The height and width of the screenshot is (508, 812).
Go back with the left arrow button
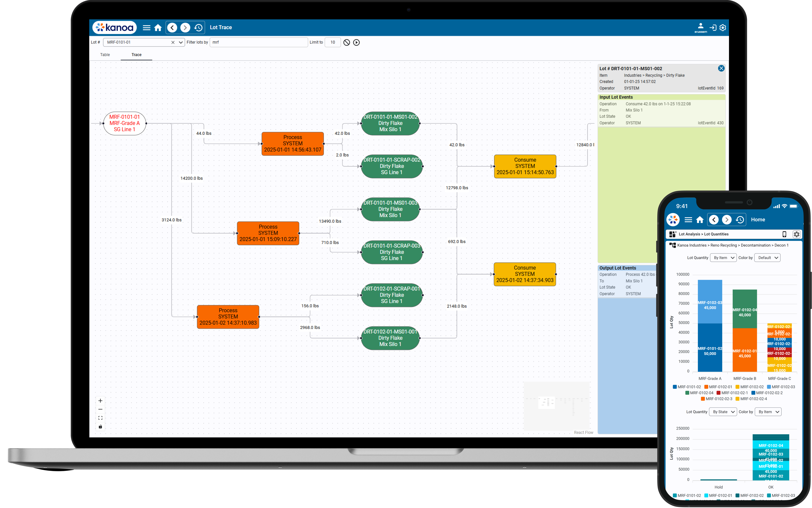[x=172, y=28]
